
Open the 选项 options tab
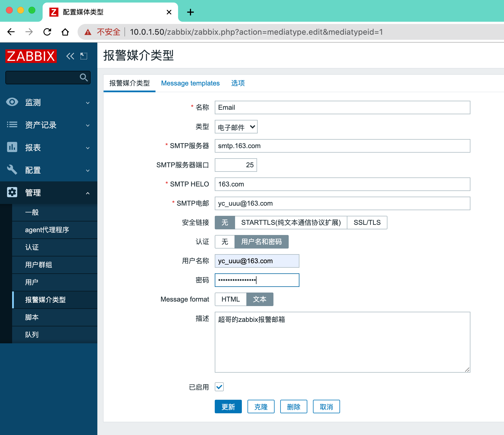238,83
